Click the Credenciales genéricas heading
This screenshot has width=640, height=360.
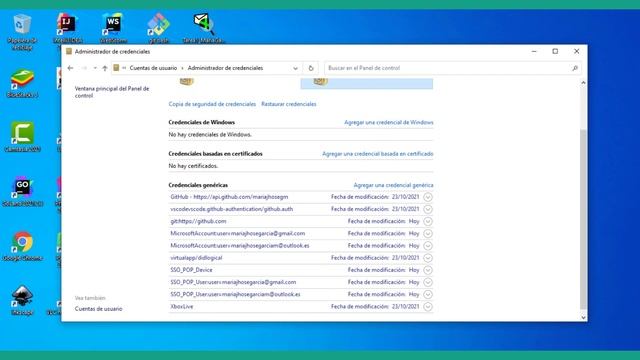(x=198, y=185)
